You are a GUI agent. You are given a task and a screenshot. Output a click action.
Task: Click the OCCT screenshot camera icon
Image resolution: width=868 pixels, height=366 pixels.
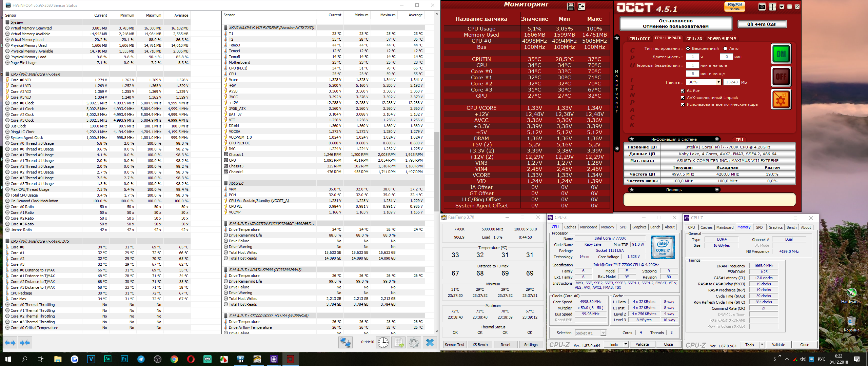pyautogui.click(x=762, y=7)
